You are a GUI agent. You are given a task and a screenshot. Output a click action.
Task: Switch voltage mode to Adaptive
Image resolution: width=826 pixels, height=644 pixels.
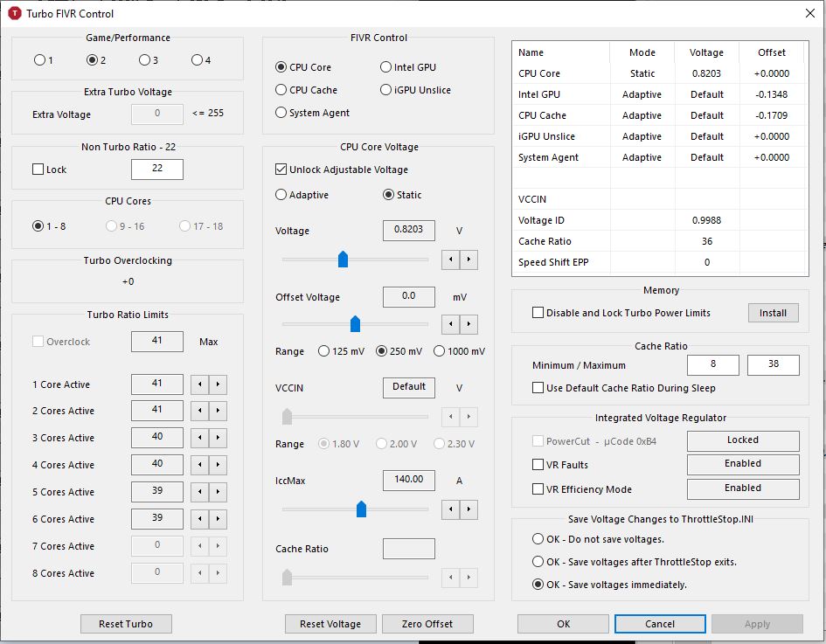[302, 195]
